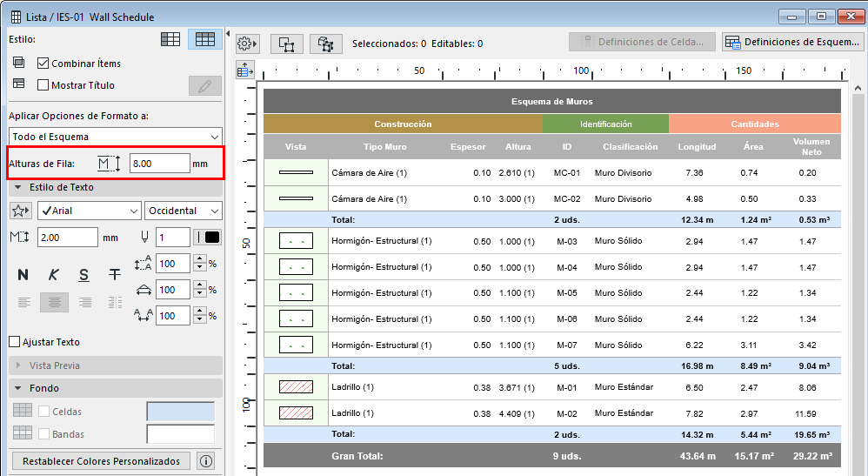The height and width of the screenshot is (476, 868).
Task: Click the row height icon next to Alturas de Fila
Action: [x=109, y=164]
